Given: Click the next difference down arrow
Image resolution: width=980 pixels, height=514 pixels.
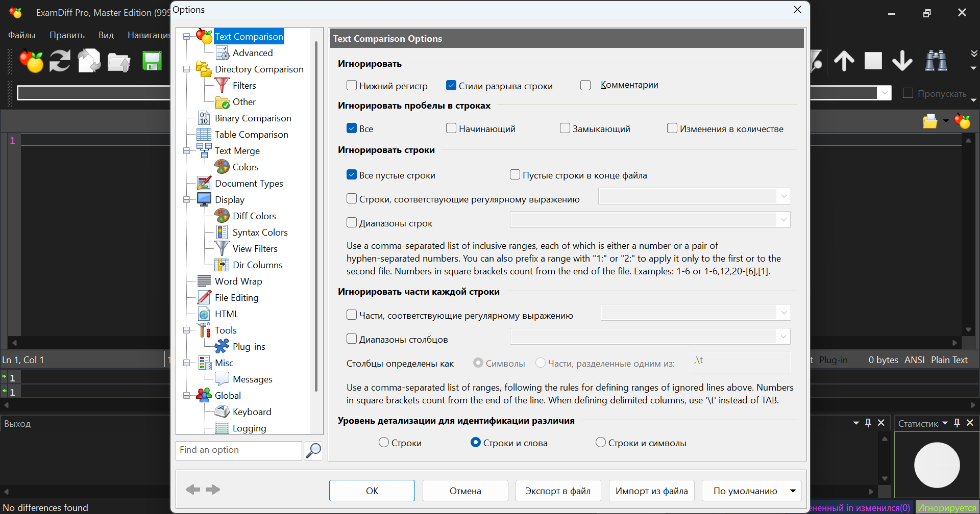Looking at the screenshot, I should coord(902,61).
